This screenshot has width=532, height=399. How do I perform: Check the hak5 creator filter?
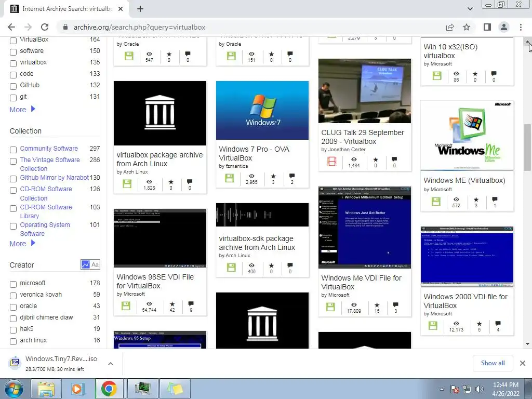13,330
